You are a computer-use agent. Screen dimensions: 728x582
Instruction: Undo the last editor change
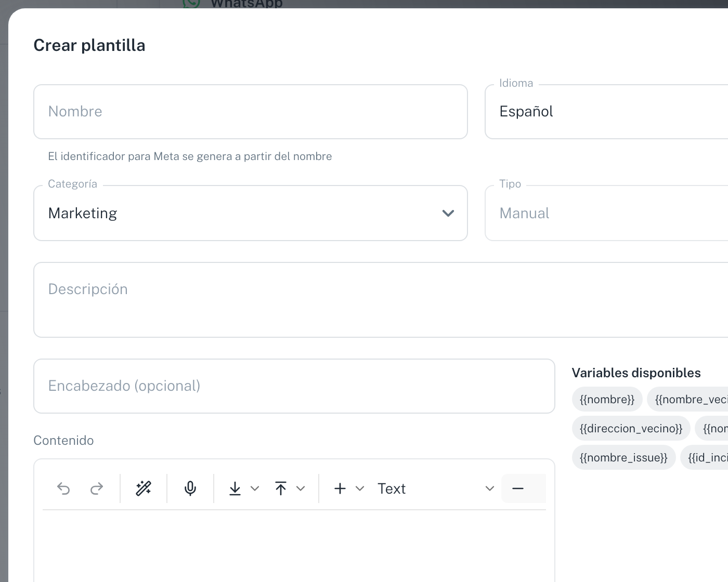click(63, 488)
